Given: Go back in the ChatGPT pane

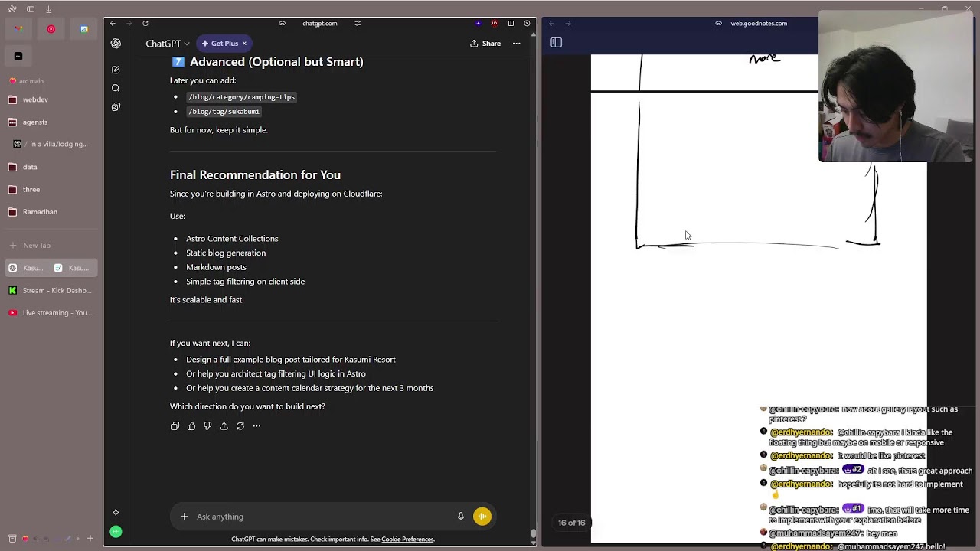Looking at the screenshot, I should (x=113, y=24).
